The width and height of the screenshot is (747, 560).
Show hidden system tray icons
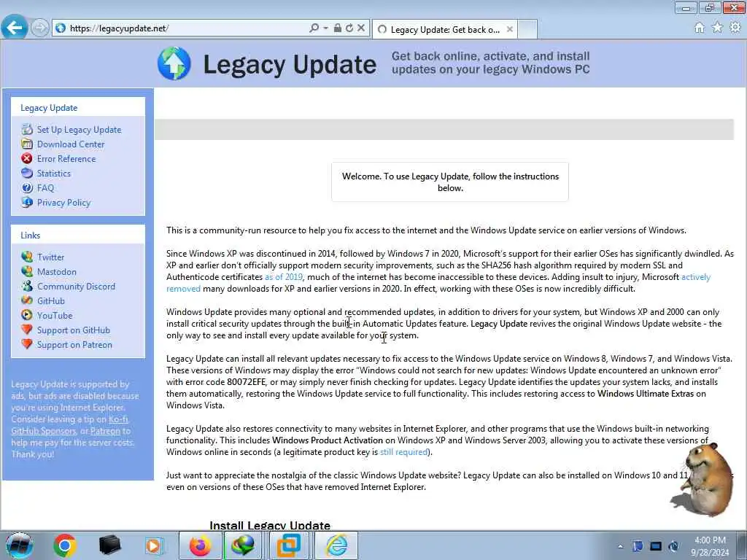[x=620, y=547]
